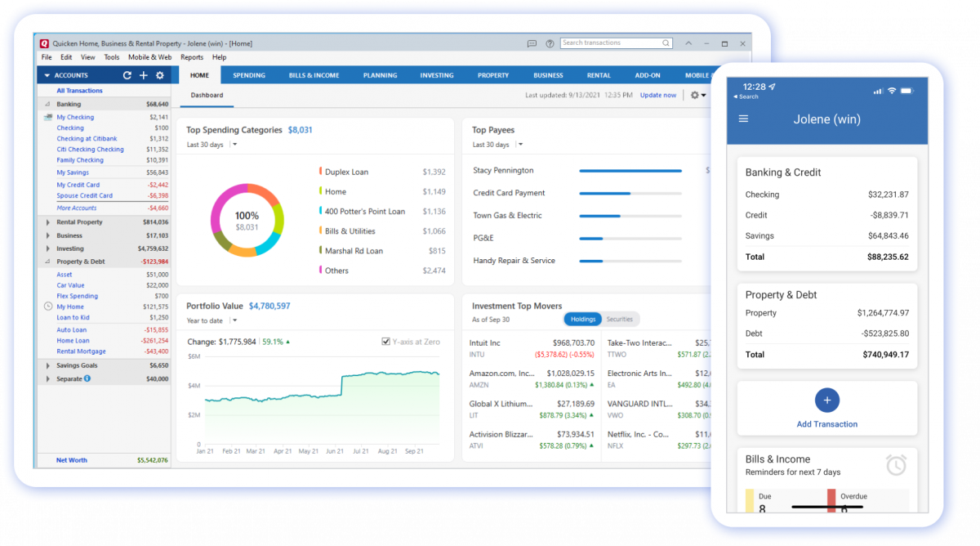Click the More Accounts link
980x546 pixels.
(76, 208)
